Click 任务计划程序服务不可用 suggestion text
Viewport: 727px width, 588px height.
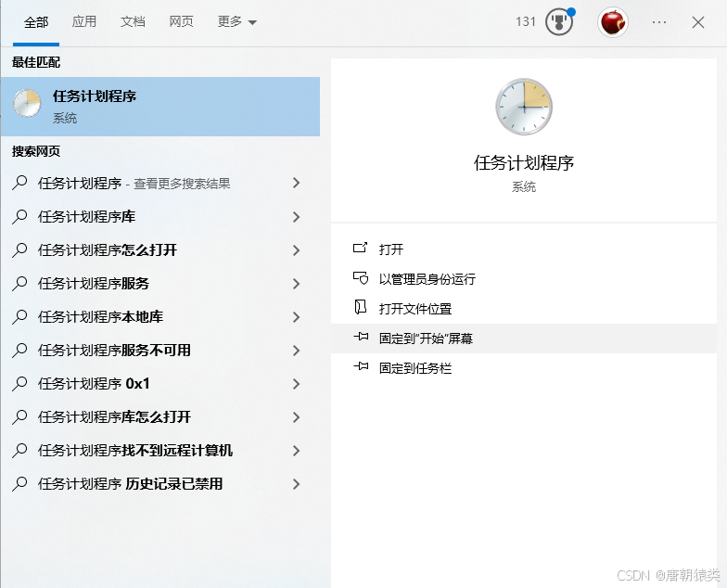pyautogui.click(x=115, y=351)
